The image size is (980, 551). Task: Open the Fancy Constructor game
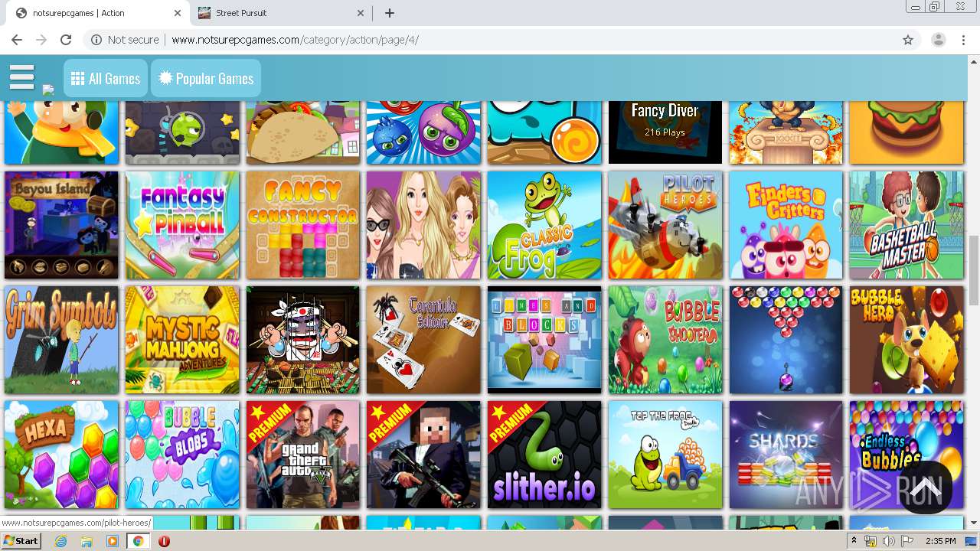[302, 225]
